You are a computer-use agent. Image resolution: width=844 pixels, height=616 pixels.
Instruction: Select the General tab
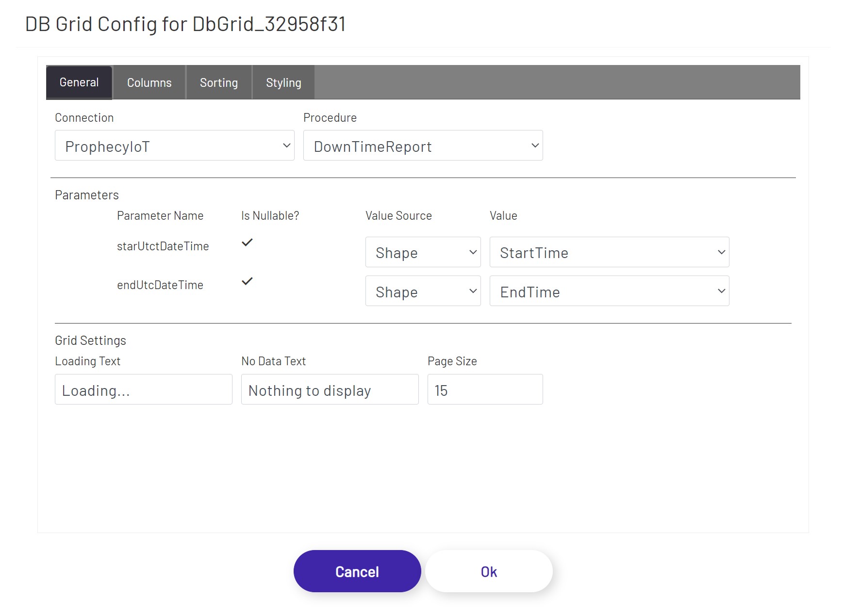79,82
